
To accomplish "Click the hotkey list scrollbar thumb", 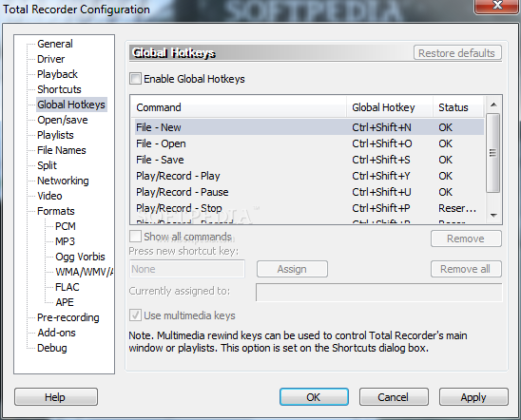I will (x=493, y=153).
